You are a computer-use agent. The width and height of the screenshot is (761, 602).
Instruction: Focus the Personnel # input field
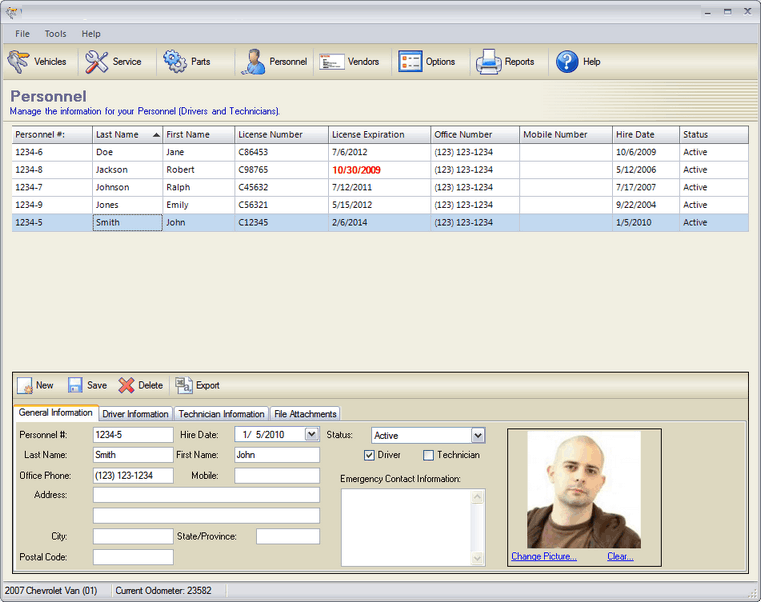pos(133,435)
